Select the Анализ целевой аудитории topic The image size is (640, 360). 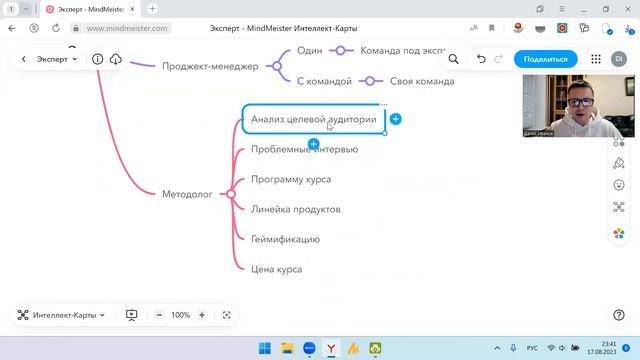point(313,119)
